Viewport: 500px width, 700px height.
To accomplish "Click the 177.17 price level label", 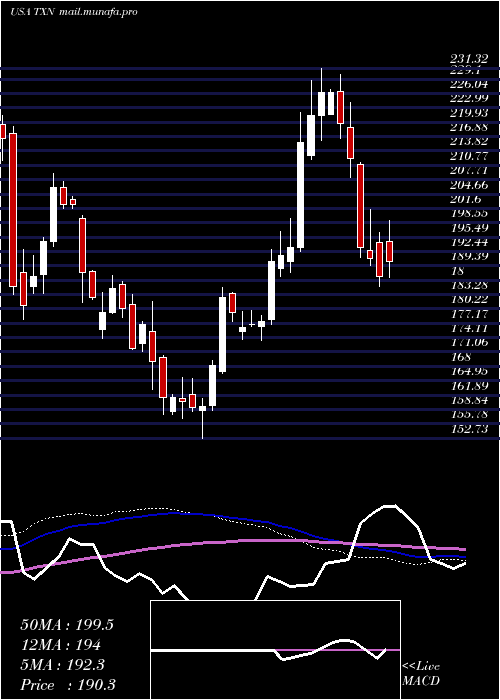I will point(469,314).
